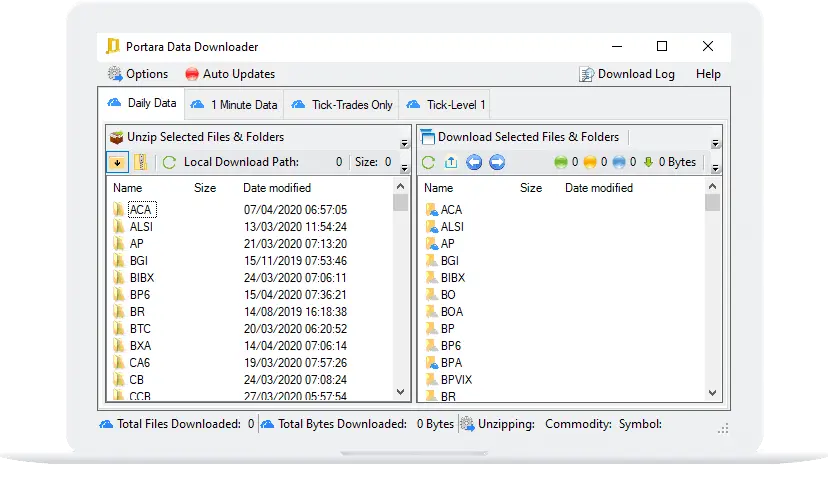Screen dimensions: 828x483
Task: Click the date 15/11/2019 07:53:46
Action: point(295,261)
